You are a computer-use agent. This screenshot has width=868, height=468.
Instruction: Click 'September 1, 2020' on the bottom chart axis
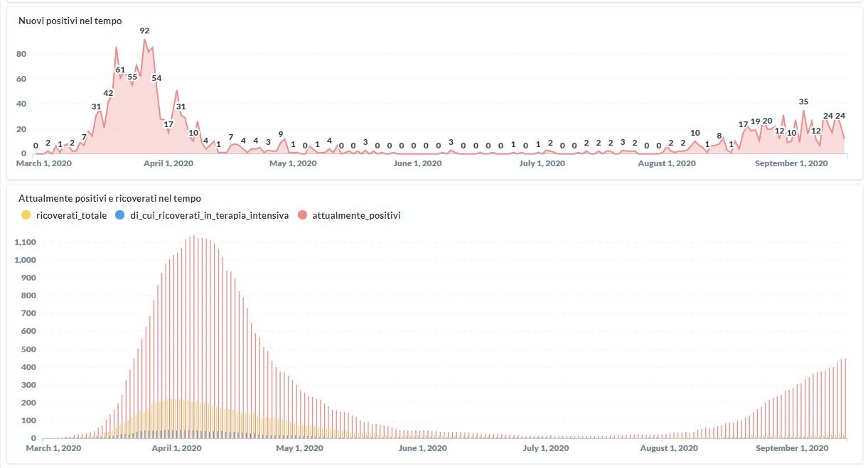pyautogui.click(x=791, y=449)
